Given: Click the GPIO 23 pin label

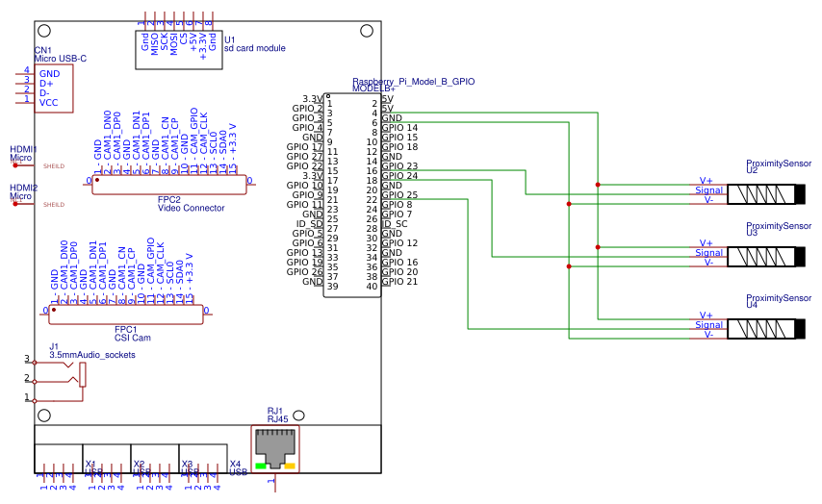Looking at the screenshot, I should tap(399, 166).
